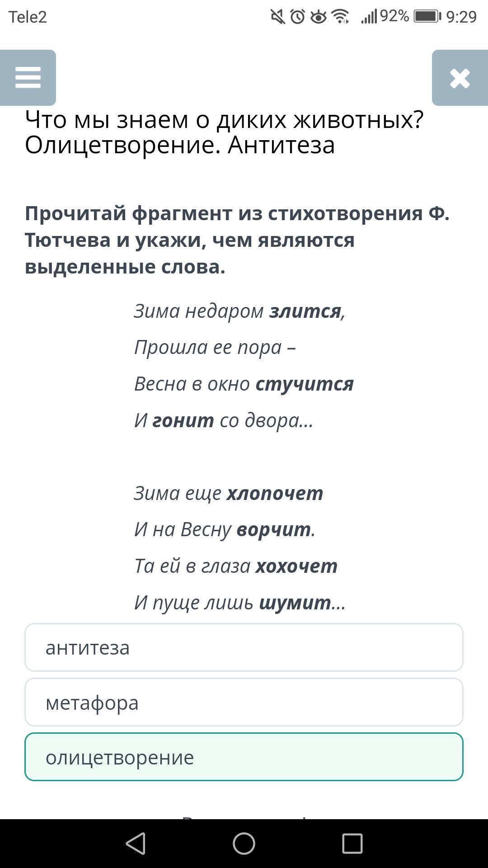The height and width of the screenshot is (868, 488).
Task: Tap the battery icon in status bar
Action: pyautogui.click(x=427, y=17)
